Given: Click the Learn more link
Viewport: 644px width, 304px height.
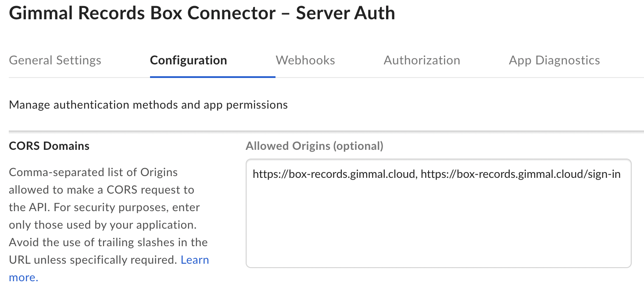Looking at the screenshot, I should (x=195, y=260).
